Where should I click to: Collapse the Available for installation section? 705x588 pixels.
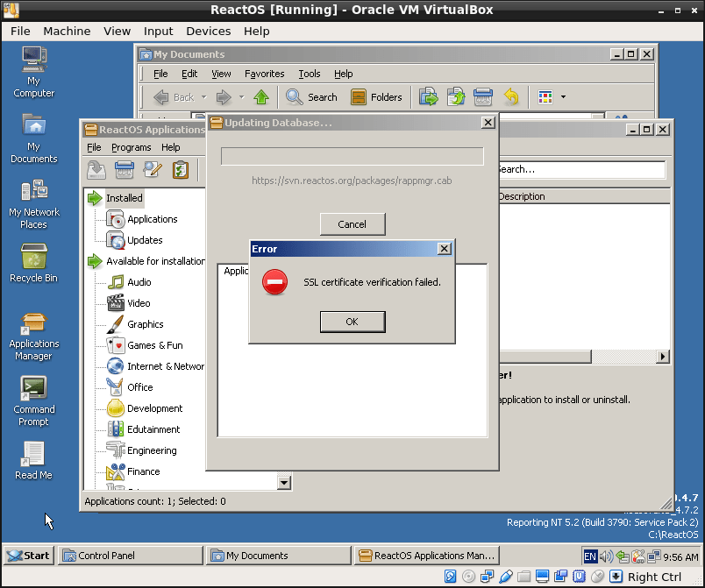point(93,260)
